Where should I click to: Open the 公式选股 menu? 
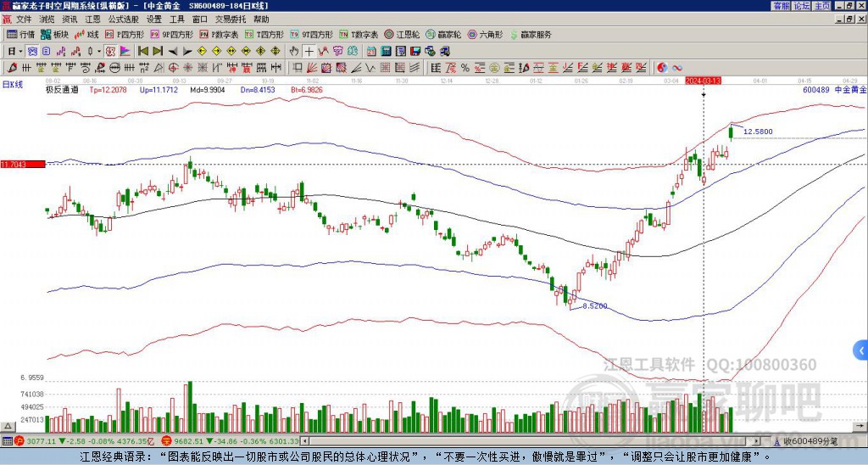pyautogui.click(x=124, y=20)
